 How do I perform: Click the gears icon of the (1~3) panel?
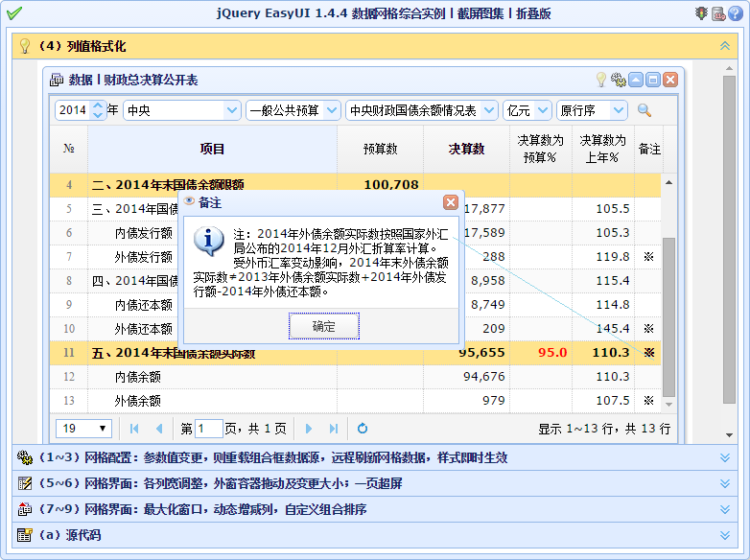coord(25,457)
